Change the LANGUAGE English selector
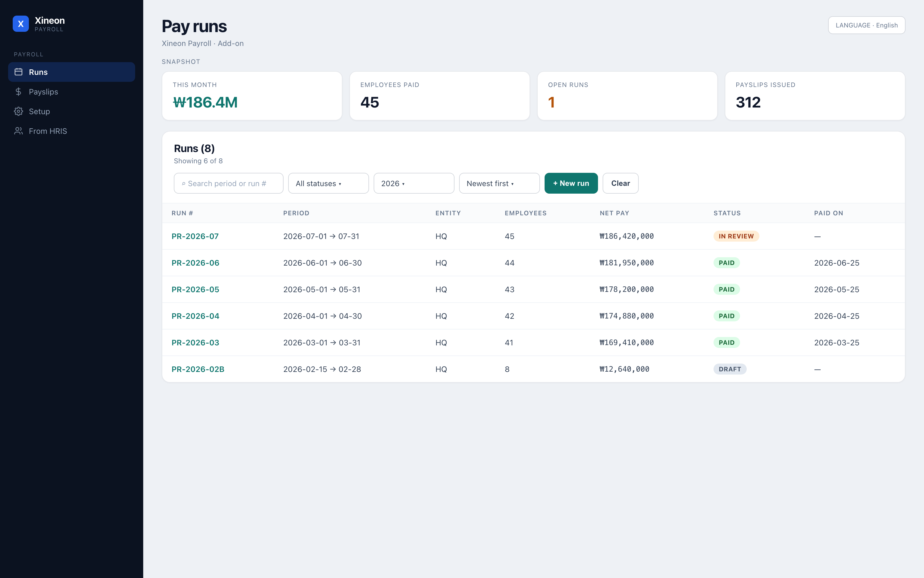This screenshot has width=924, height=578. [x=866, y=25]
